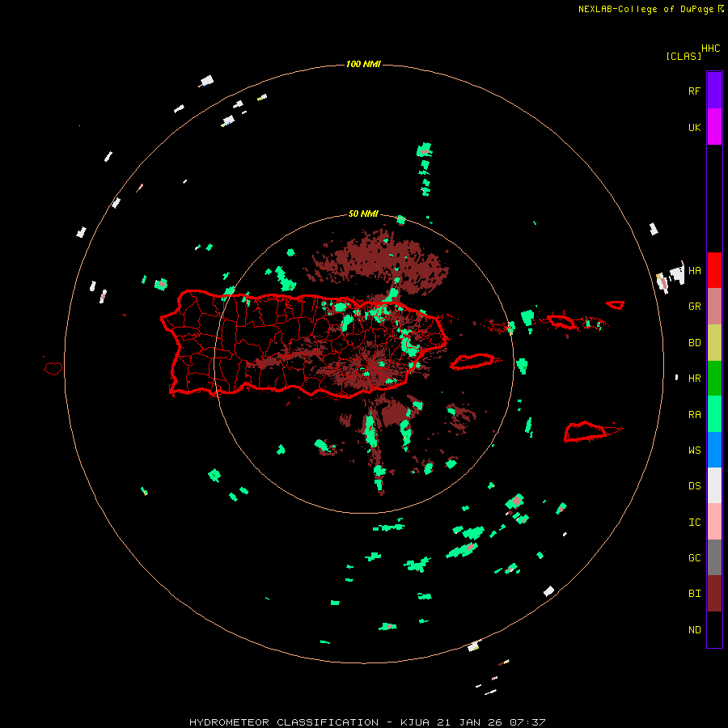Click the 07:37 timestamp
This screenshot has width=728, height=728.
click(527, 722)
